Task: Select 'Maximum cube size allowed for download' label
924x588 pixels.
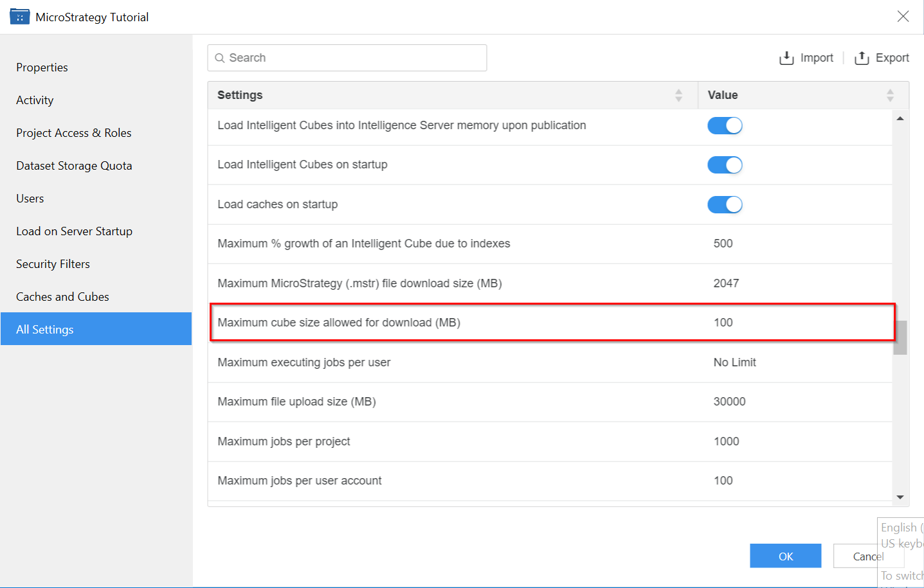Action: tap(339, 323)
